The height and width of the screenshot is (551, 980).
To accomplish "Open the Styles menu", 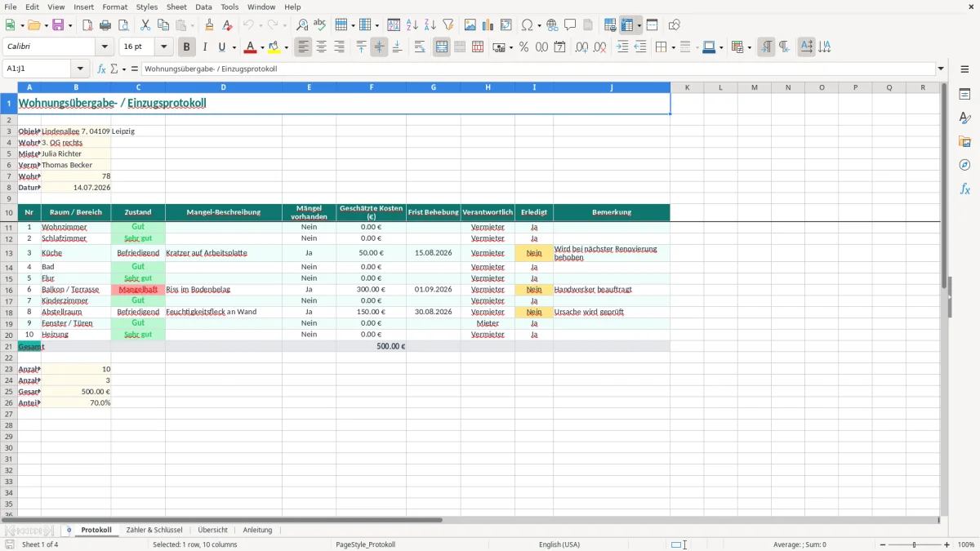I will 147,7.
